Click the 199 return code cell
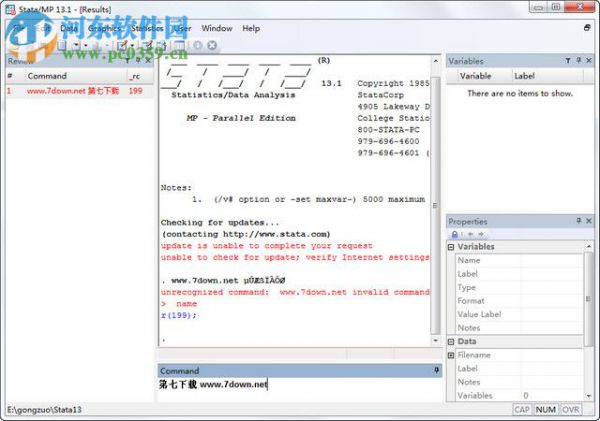 pos(135,91)
